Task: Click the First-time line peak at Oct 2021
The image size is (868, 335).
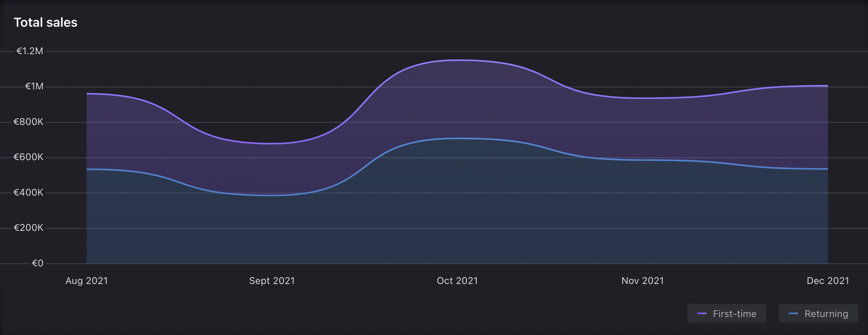Action: pos(457,60)
